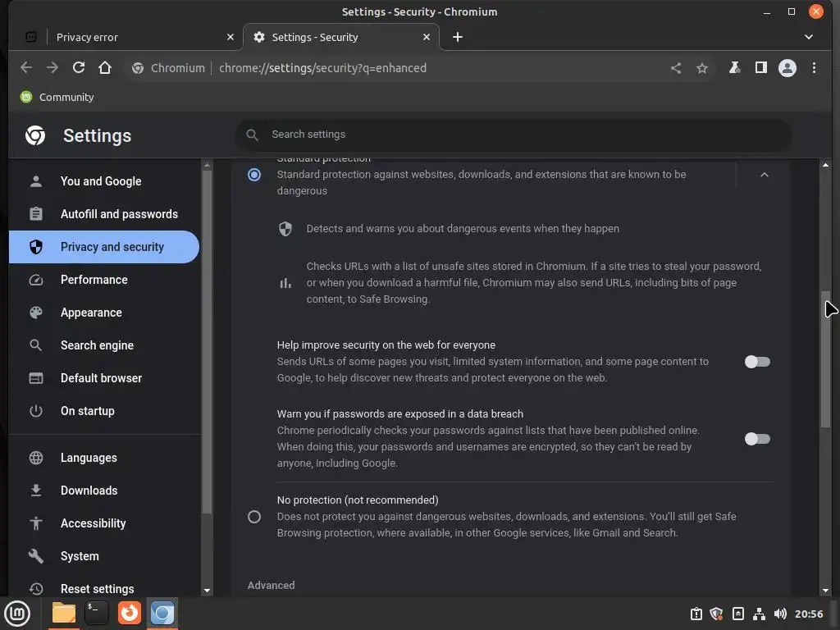Open Autofill and passwords section
The image size is (840, 630).
point(104,214)
